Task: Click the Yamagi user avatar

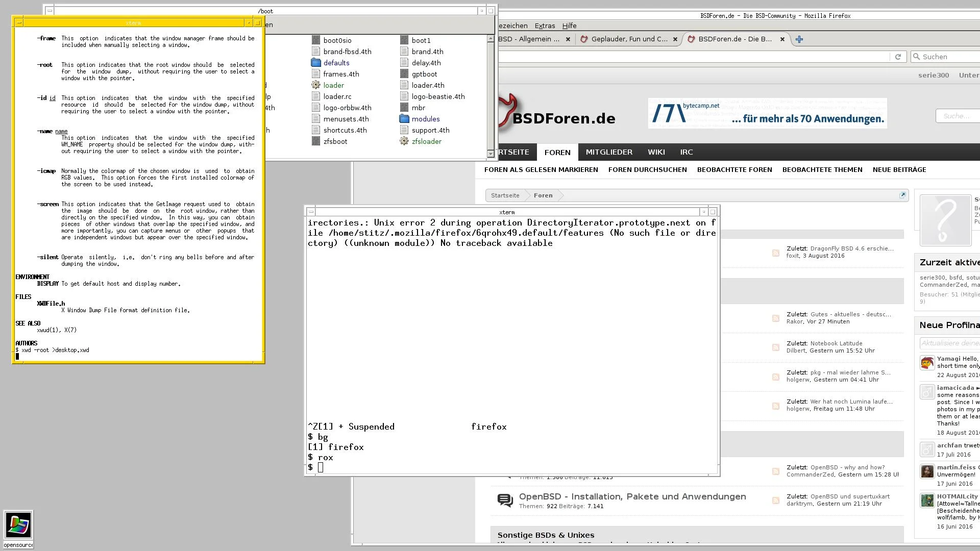Action: coord(927,363)
